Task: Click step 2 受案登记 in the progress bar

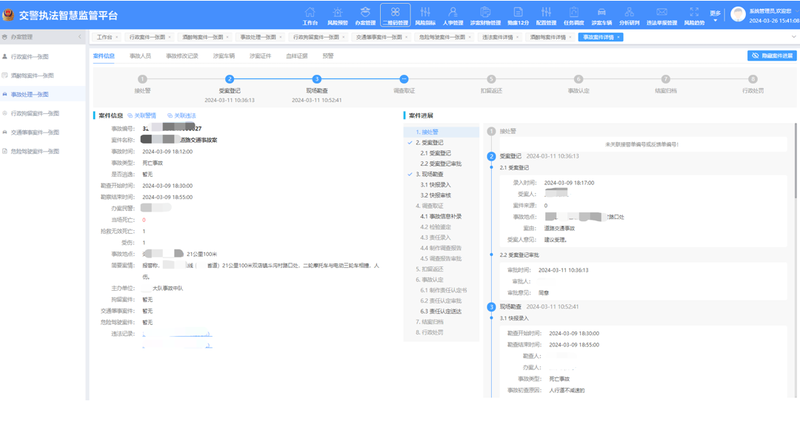Action: (230, 79)
